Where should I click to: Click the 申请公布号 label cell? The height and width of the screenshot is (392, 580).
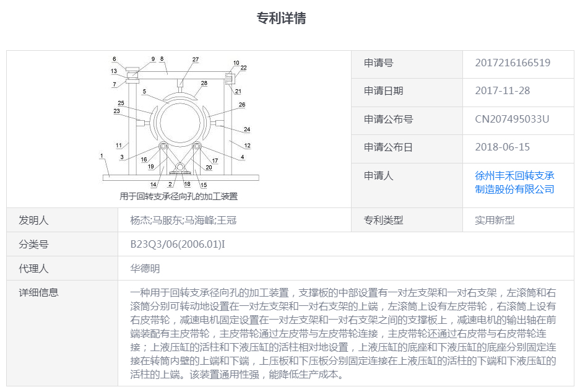click(388, 119)
